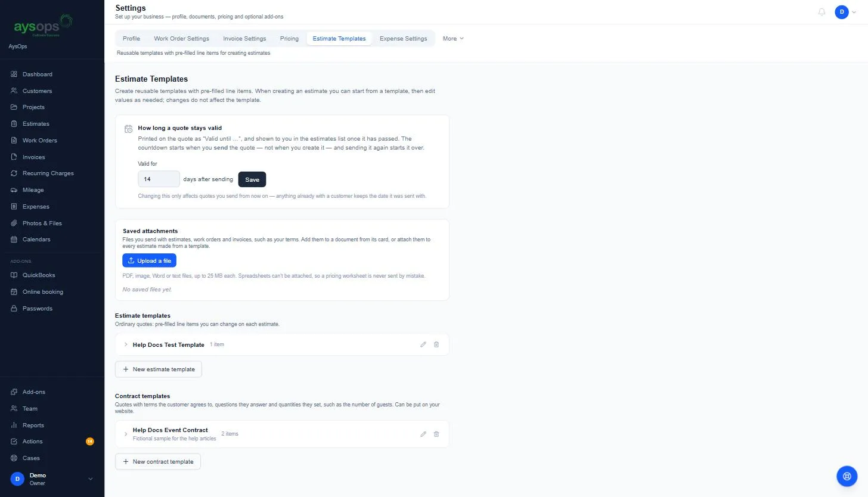The width and height of the screenshot is (868, 497).
Task: Click the Mileage car icon
Action: [14, 190]
